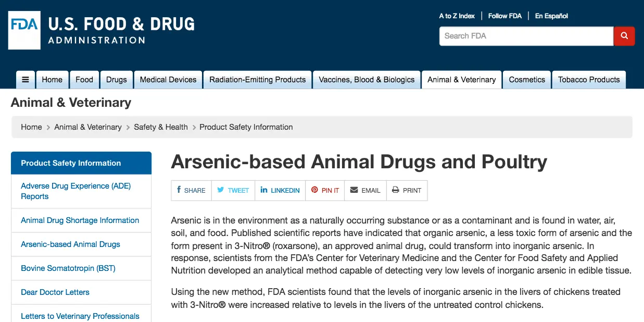Open the hamburger menu tab
This screenshot has width=644, height=322.
click(x=25, y=80)
